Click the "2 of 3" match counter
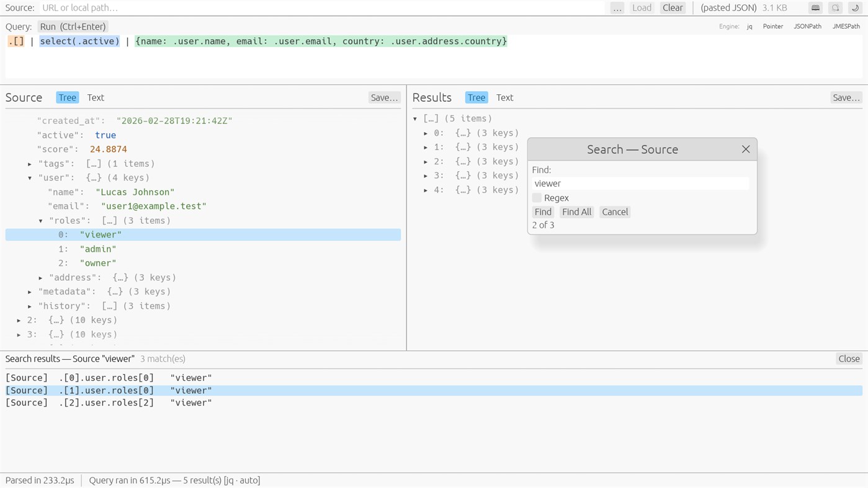The height and width of the screenshot is (488, 868). [x=544, y=225]
